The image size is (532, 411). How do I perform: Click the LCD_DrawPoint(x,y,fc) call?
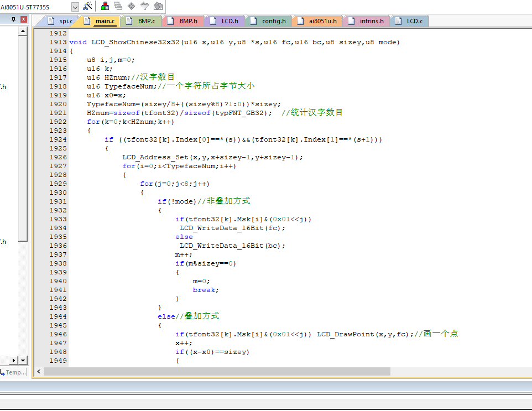coord(365,334)
